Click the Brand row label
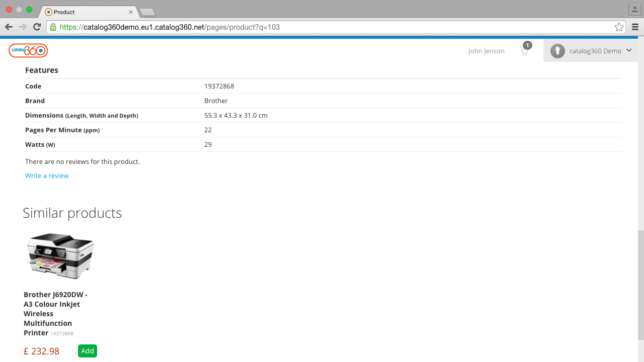 click(35, 101)
